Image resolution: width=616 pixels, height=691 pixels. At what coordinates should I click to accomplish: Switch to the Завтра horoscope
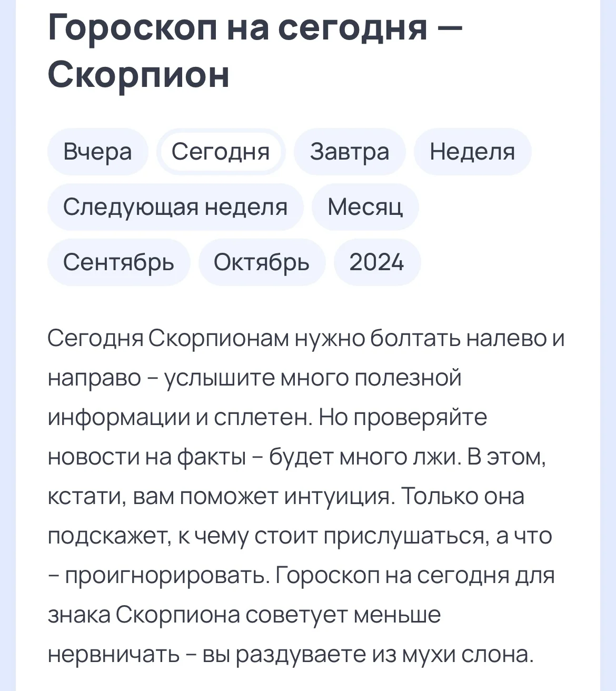[x=350, y=152]
